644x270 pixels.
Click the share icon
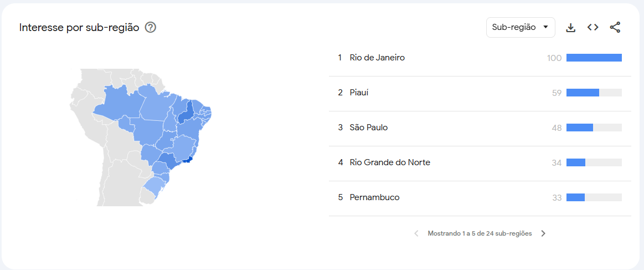[615, 27]
